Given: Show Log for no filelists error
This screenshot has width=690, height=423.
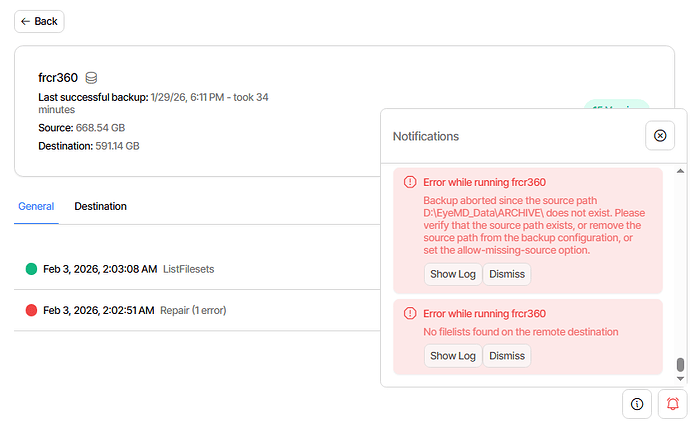Looking at the screenshot, I should (x=452, y=355).
